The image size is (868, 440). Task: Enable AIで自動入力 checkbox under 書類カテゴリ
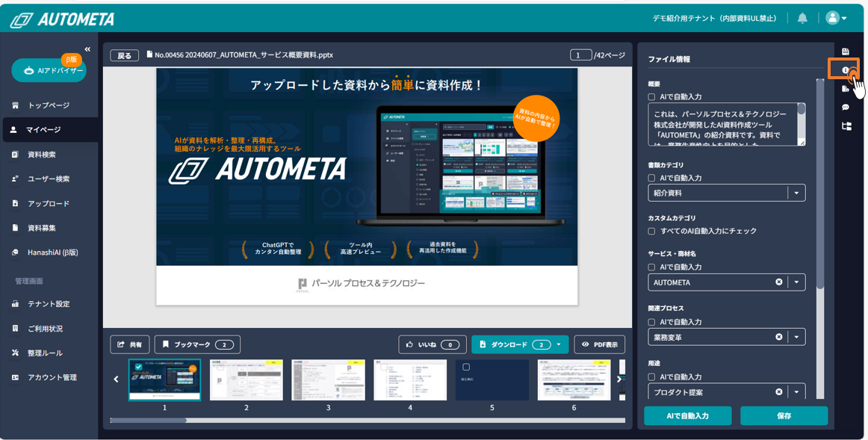coord(651,179)
